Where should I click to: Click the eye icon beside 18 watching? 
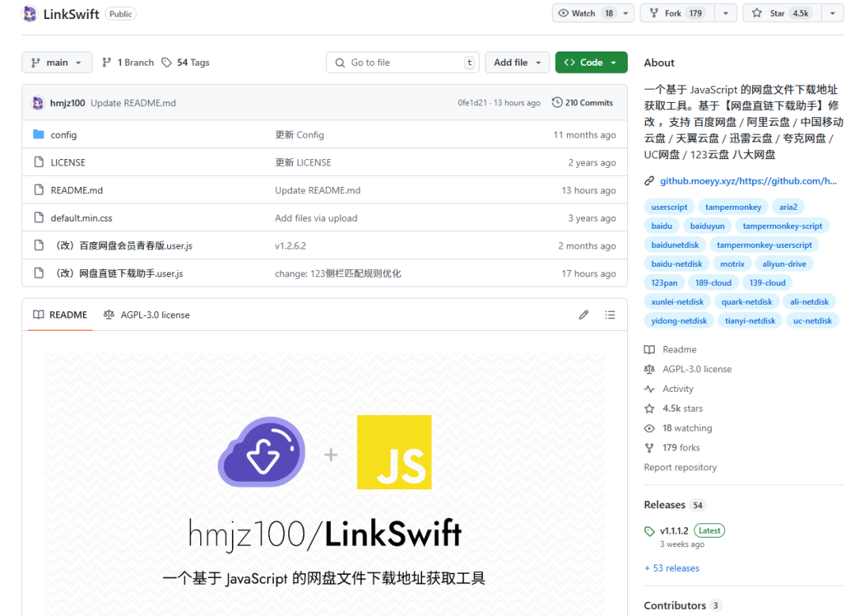(649, 428)
